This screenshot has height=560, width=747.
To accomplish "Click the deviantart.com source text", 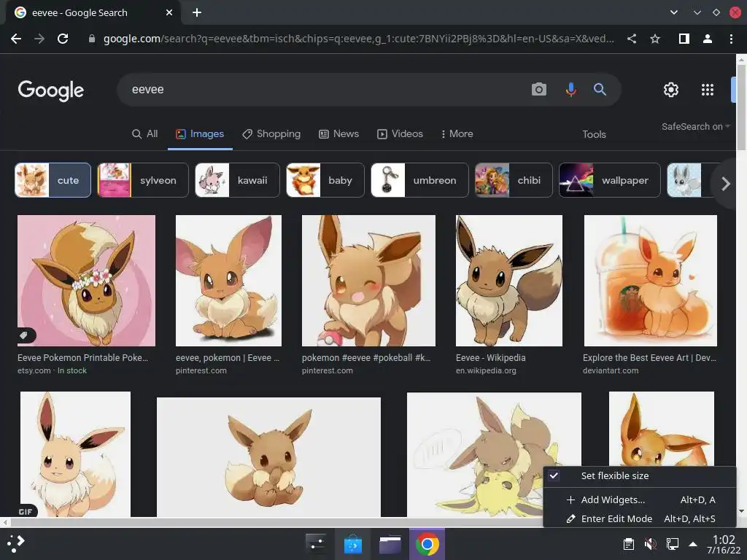I will click(x=611, y=370).
